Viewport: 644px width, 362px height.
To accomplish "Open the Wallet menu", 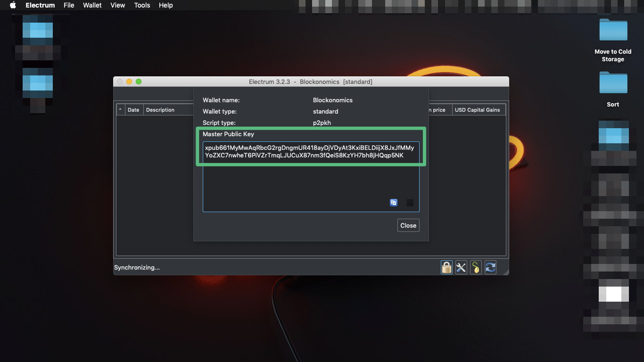I will pos(92,5).
